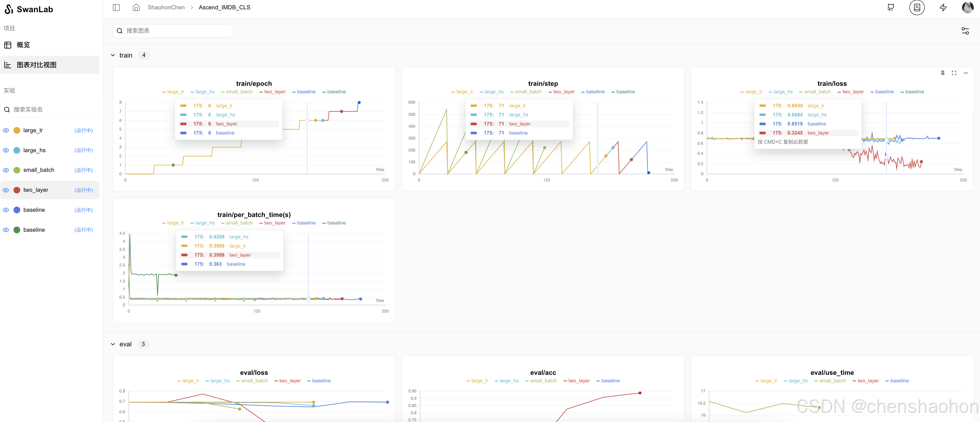980x422 pixels.
Task: Click the sidebar collapse panel icon
Action: (116, 8)
